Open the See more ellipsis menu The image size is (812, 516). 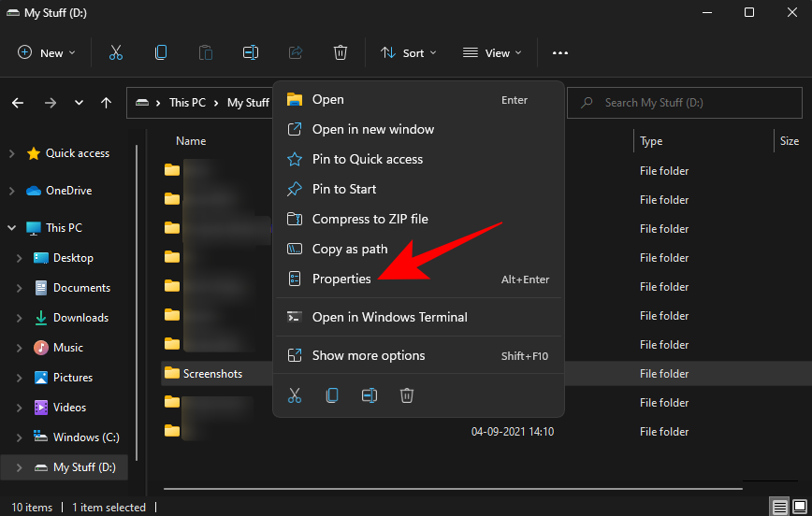point(560,53)
